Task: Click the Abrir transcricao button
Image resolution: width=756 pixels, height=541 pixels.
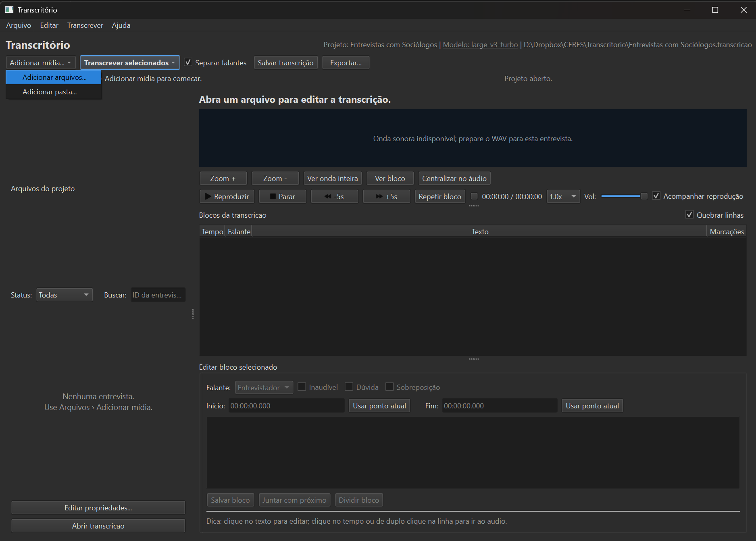Action: (x=98, y=526)
